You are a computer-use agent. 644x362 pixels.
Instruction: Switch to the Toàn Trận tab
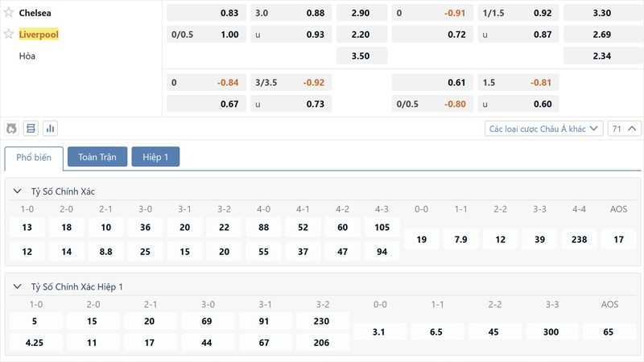click(97, 157)
